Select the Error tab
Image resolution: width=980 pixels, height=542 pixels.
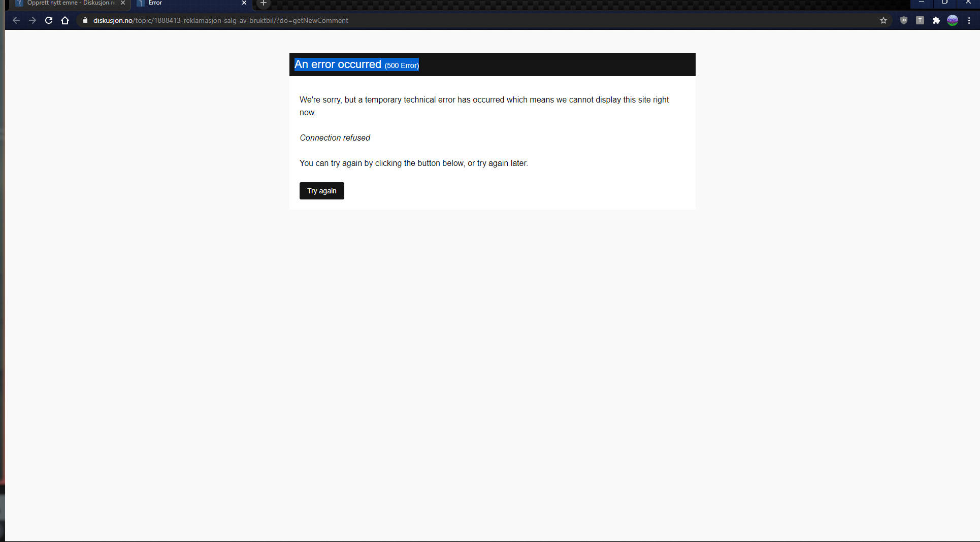(191, 3)
